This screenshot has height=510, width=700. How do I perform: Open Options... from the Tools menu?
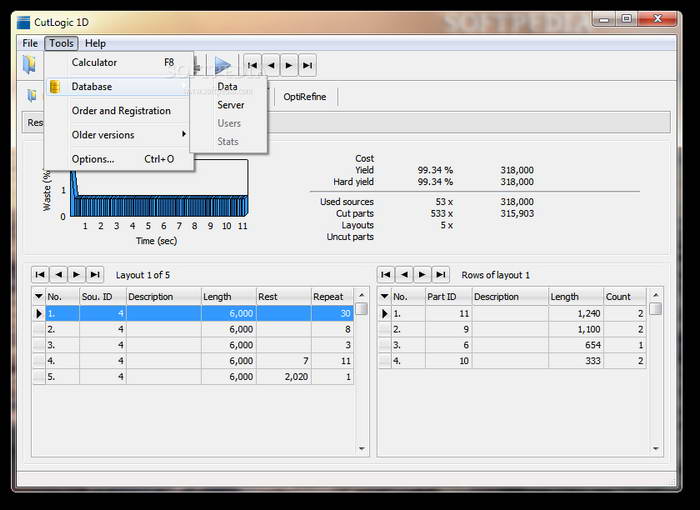click(x=93, y=159)
